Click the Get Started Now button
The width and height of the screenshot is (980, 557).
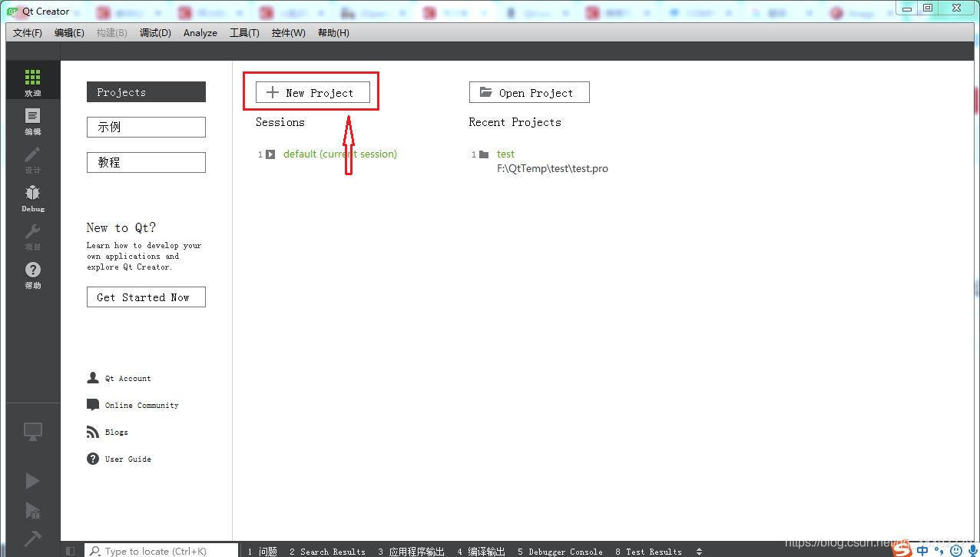pyautogui.click(x=146, y=297)
